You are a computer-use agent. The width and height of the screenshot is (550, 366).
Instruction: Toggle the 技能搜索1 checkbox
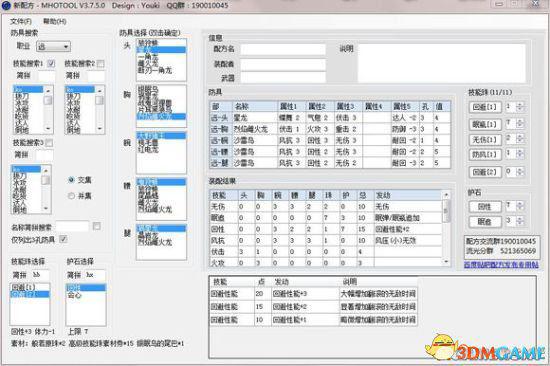(x=51, y=64)
